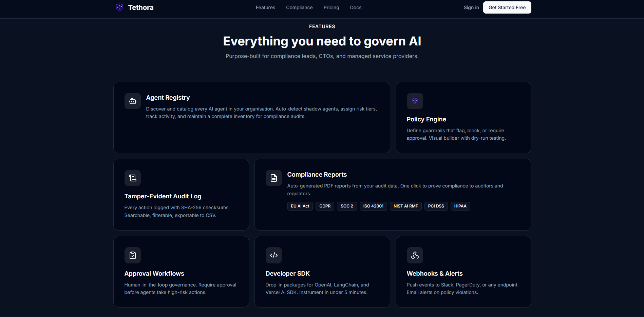This screenshot has height=317, width=644.
Task: Go to the Docs page
Action: (x=356, y=7)
